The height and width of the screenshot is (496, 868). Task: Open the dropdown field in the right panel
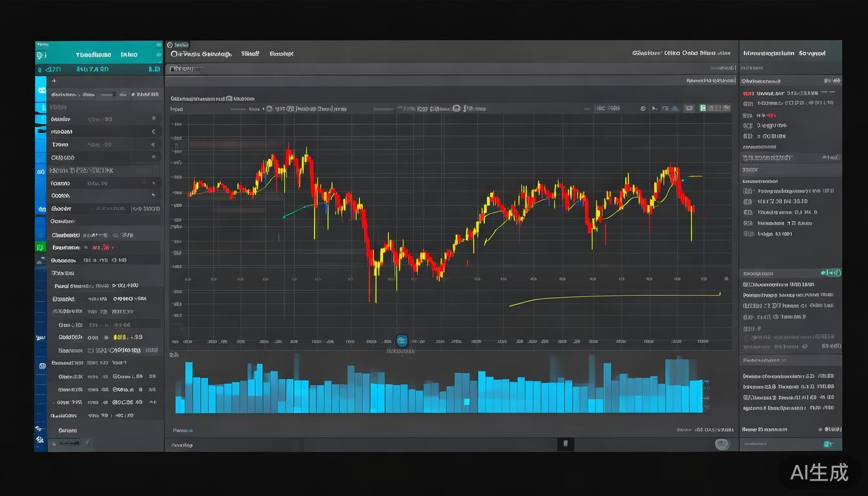[791, 157]
